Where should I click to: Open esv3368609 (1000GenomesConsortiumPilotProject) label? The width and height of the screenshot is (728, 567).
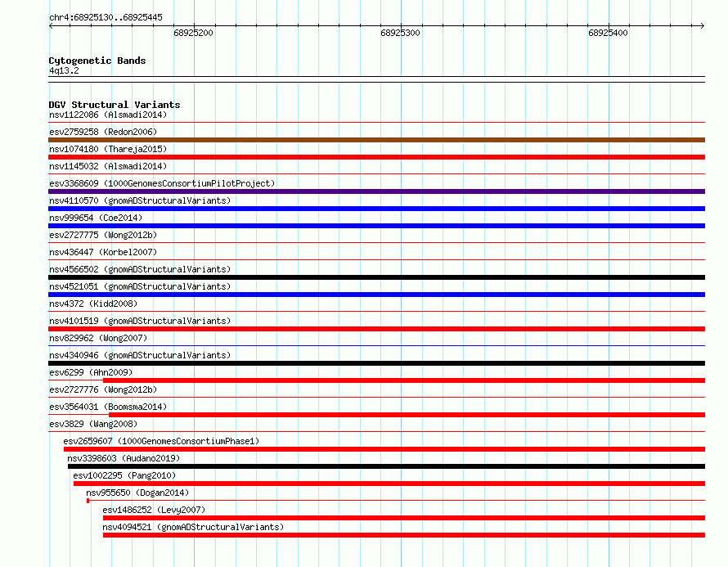click(x=162, y=183)
